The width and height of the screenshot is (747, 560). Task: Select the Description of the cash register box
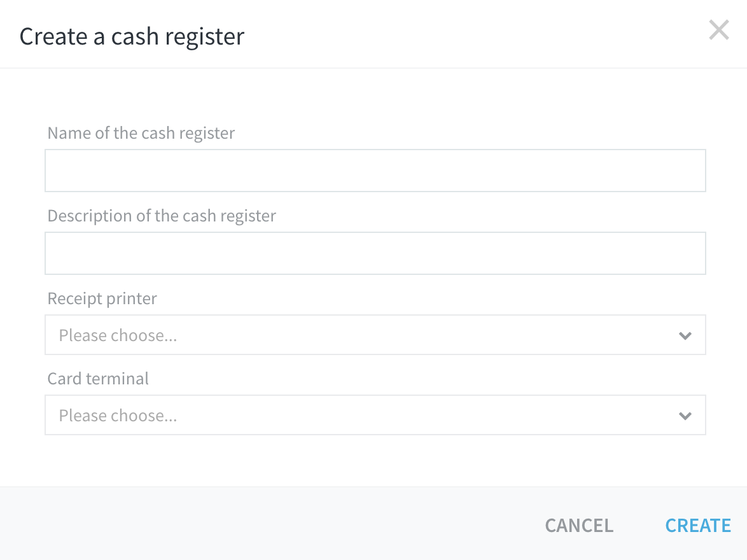click(375, 253)
